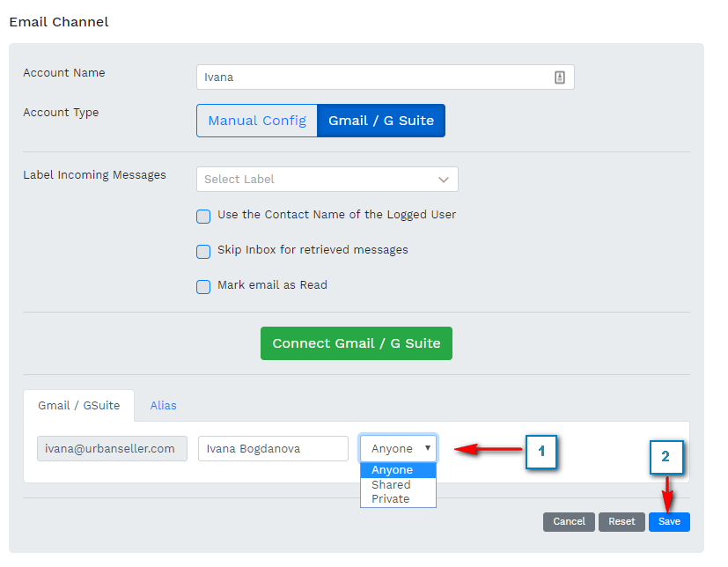Enable Use the Contact Name of Logged User
This screenshot has height=567, width=728.
[203, 216]
